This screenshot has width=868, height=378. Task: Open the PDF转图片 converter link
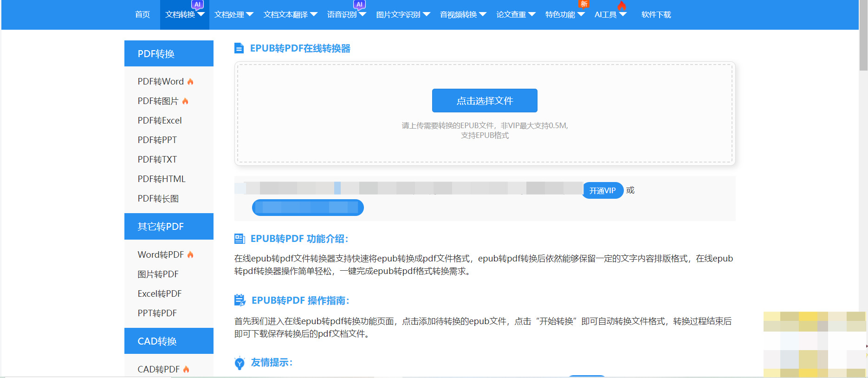(158, 101)
